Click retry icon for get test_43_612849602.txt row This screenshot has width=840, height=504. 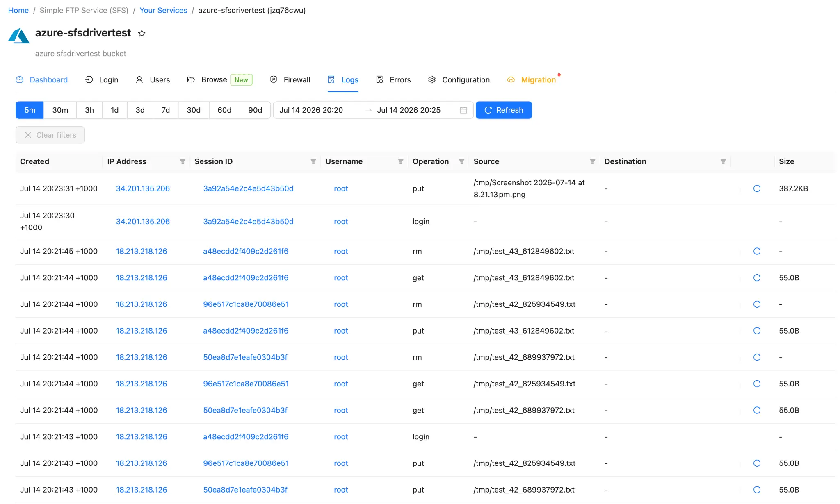coord(757,278)
